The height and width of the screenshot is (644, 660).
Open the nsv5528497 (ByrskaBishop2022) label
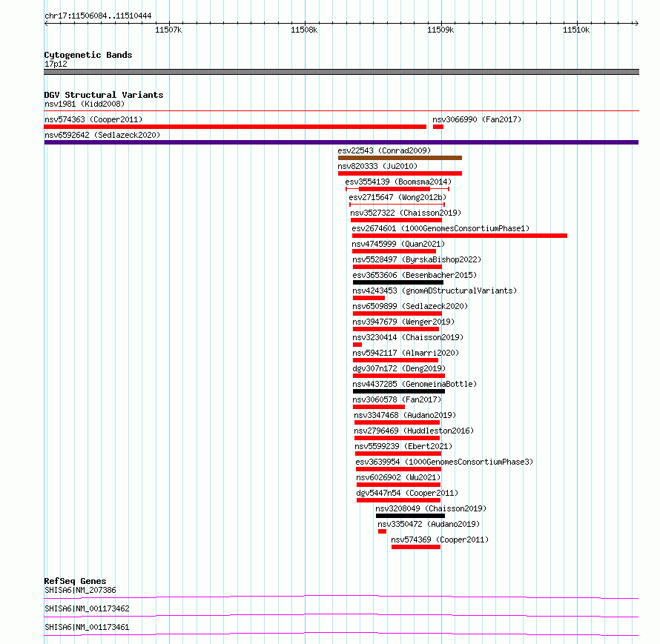coord(417,259)
